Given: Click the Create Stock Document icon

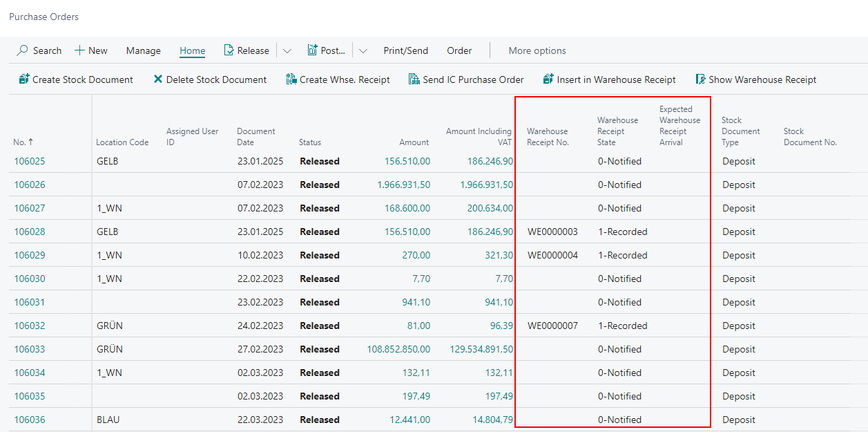Looking at the screenshot, I should pos(24,79).
